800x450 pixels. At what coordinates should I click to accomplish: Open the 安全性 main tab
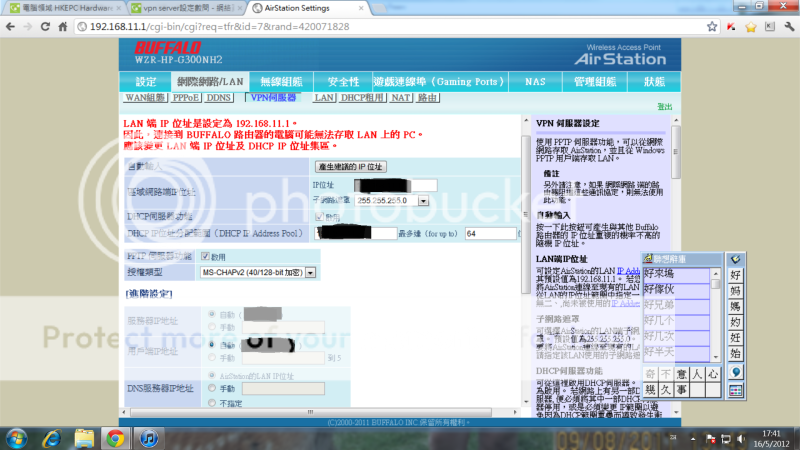(343, 82)
